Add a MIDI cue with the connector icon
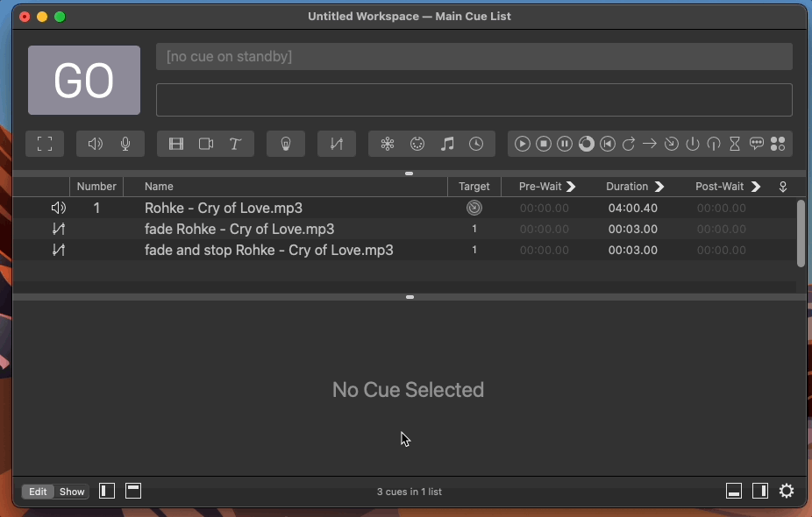Viewport: 812px width, 517px height. pyautogui.click(x=417, y=144)
